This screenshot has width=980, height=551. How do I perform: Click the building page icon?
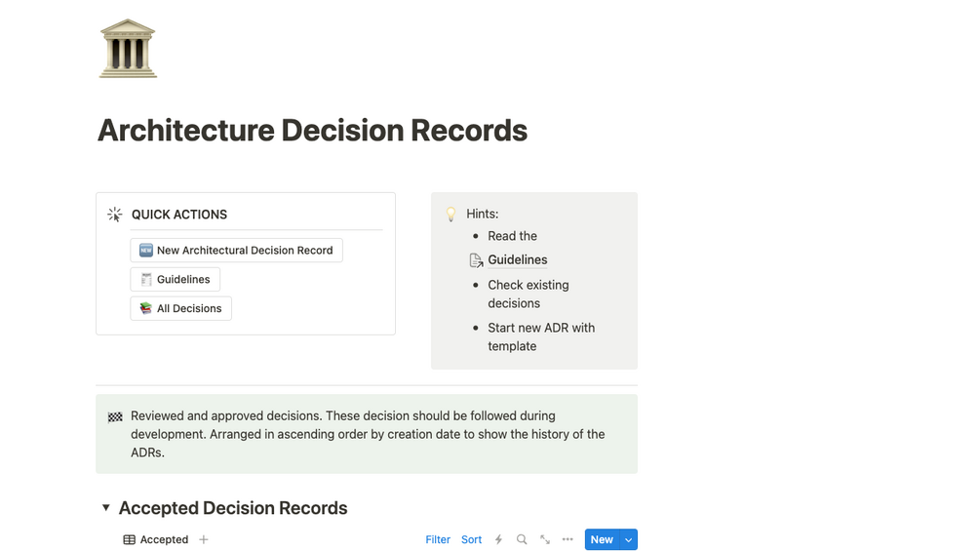[128, 49]
